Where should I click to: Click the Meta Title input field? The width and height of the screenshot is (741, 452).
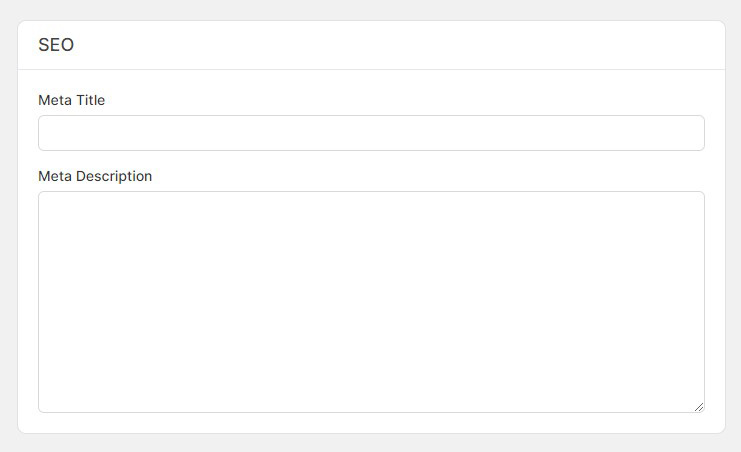point(371,133)
